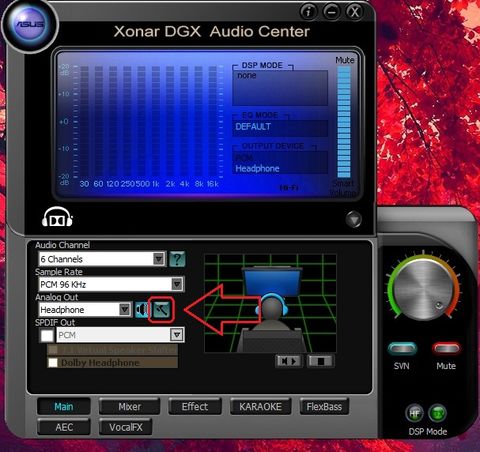Collapse panel with round down-arrow button
480x452 pixels.
click(x=354, y=219)
